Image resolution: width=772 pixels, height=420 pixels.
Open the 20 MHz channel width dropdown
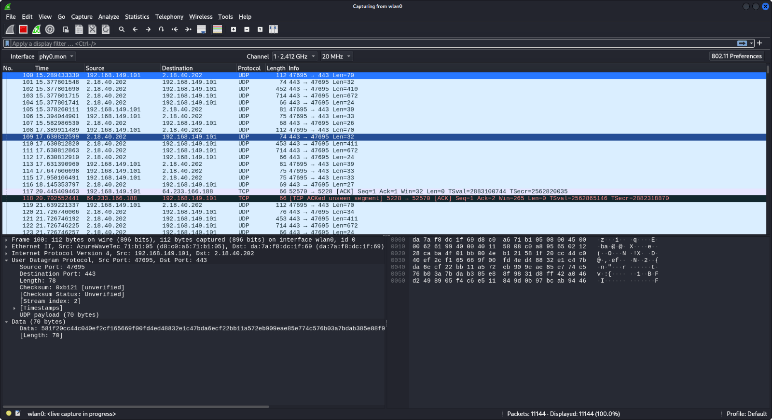(336, 56)
